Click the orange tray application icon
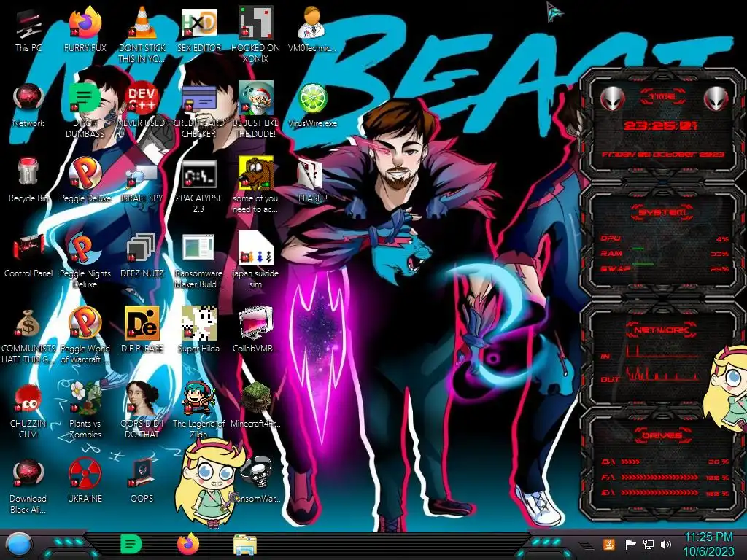 [609, 544]
